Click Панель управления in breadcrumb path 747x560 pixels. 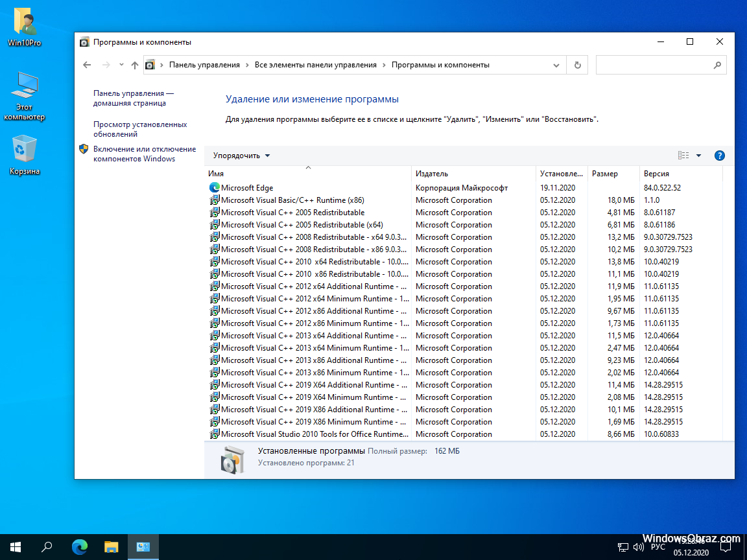pos(204,65)
